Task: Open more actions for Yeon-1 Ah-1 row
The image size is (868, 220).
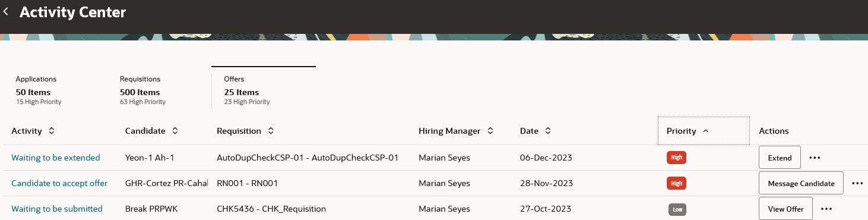Action: point(815,158)
